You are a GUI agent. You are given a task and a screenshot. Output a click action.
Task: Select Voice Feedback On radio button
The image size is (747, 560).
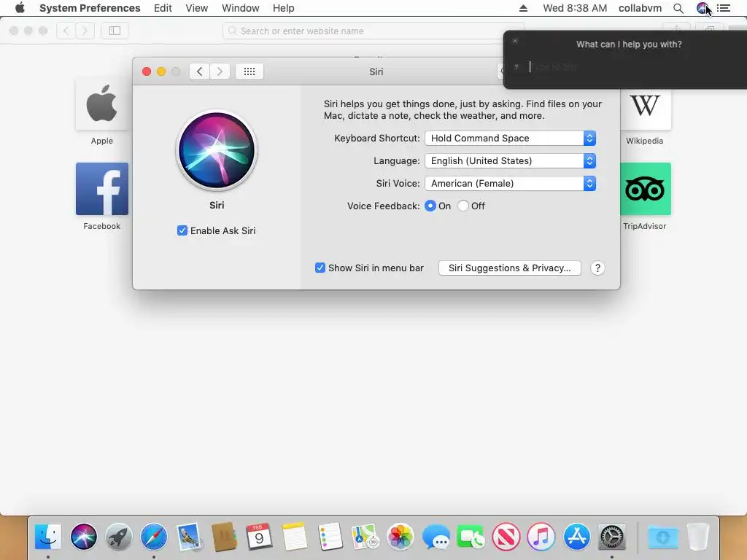point(430,206)
